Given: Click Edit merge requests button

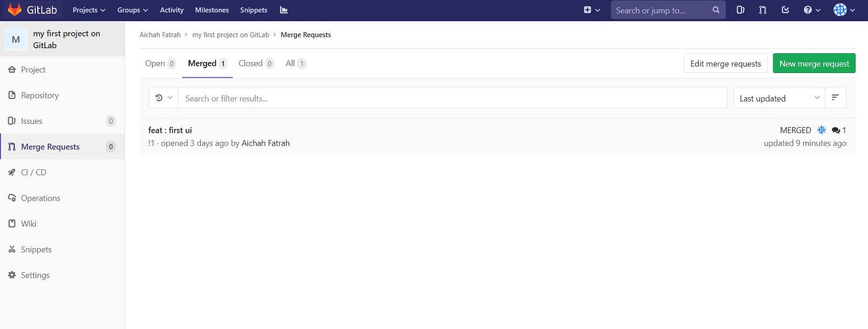Looking at the screenshot, I should pos(725,63).
